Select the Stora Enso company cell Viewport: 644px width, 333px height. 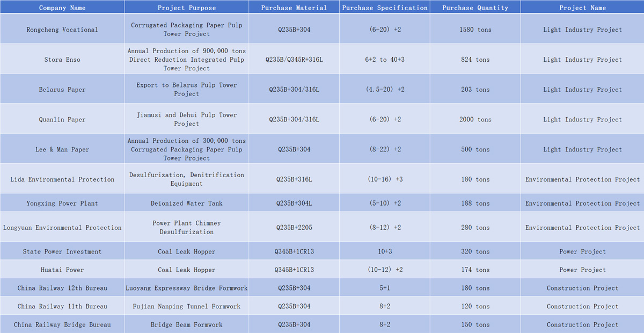click(62, 60)
